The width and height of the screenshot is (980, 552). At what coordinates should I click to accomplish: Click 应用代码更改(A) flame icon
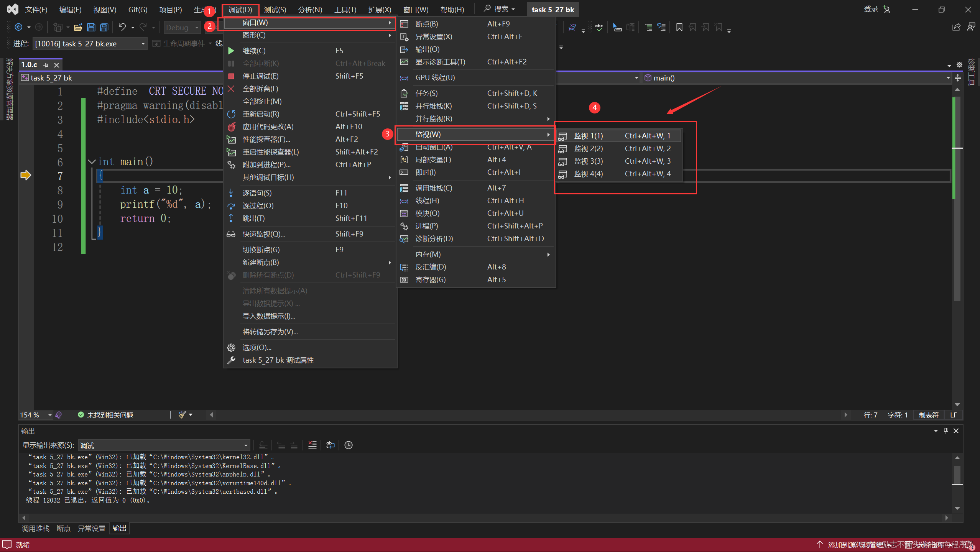click(231, 127)
